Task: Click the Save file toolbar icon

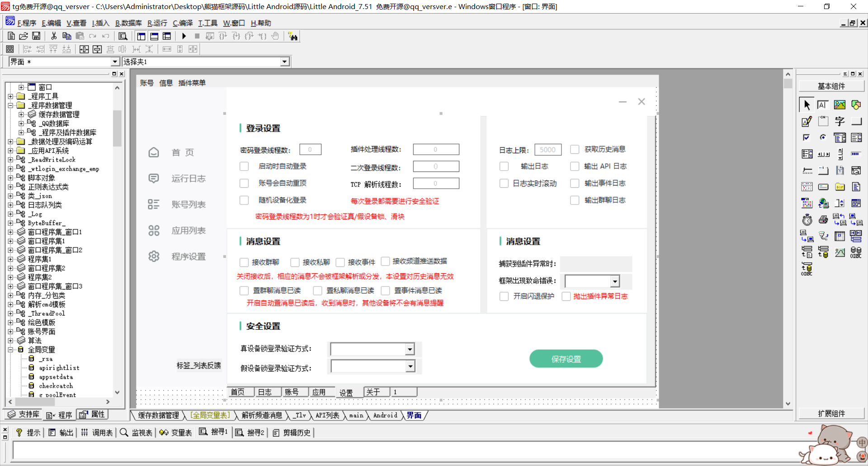Action: tap(36, 36)
